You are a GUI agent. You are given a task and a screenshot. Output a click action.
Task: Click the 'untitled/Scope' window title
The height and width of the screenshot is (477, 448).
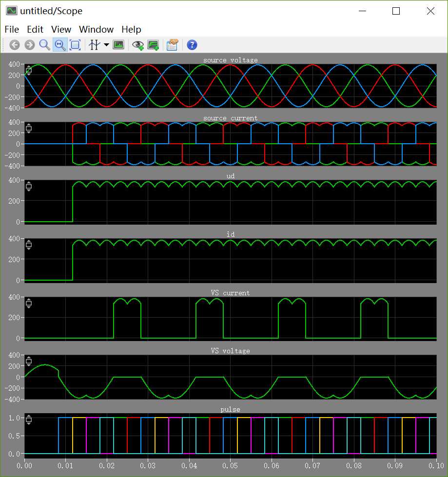[x=51, y=11]
